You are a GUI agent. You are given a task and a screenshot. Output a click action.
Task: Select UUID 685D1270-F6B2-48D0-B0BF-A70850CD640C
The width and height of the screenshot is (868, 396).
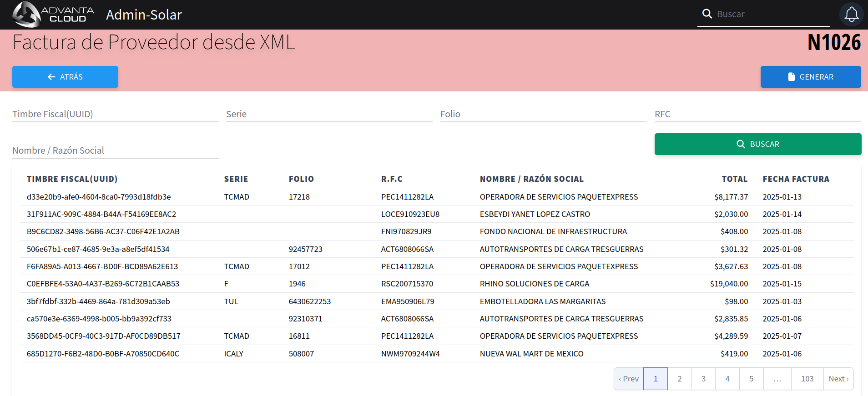pos(103,354)
